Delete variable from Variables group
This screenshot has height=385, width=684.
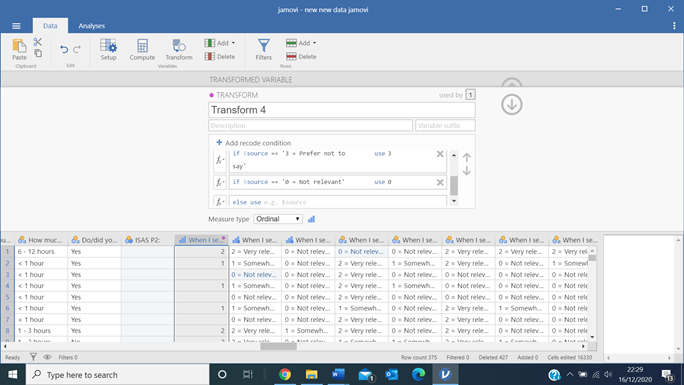(x=220, y=57)
